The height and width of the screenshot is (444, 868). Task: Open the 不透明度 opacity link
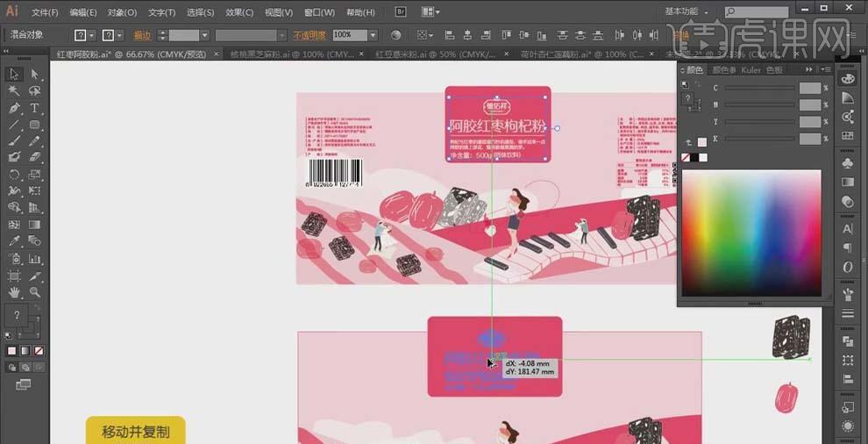pyautogui.click(x=310, y=35)
